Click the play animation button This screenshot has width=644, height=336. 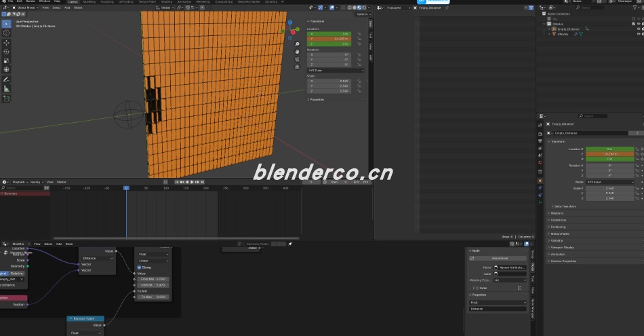click(x=192, y=182)
